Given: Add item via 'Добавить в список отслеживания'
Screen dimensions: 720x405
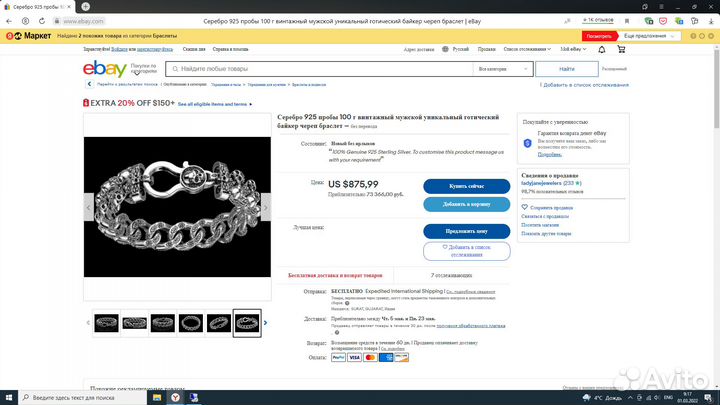Looking at the screenshot, I should (466, 251).
